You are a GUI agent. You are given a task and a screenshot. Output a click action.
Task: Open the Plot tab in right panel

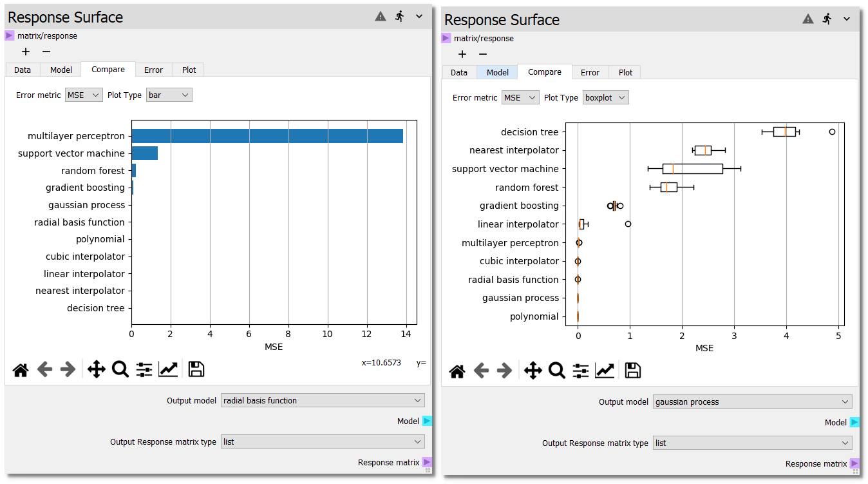(x=625, y=72)
